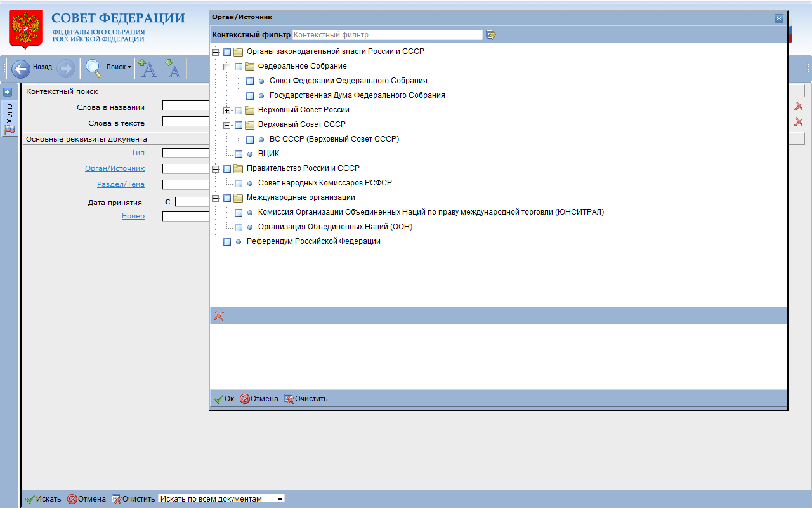Viewport: 812px width, 508px height.
Task: Decrease font size with down-arrow A icon
Action: point(173,68)
